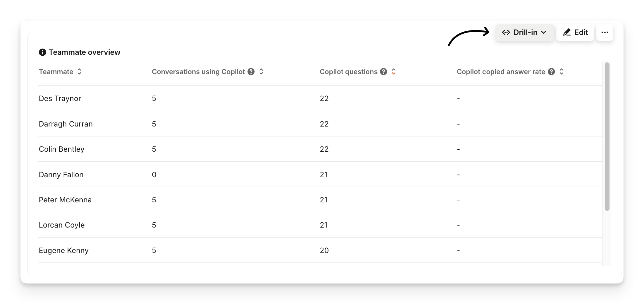Toggle sort order on Copilot questions
644x304 pixels.
pos(394,72)
